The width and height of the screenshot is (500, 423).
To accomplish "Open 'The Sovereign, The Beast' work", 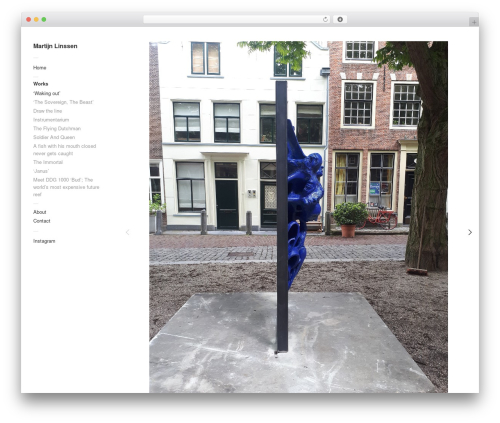I will pyautogui.click(x=63, y=102).
